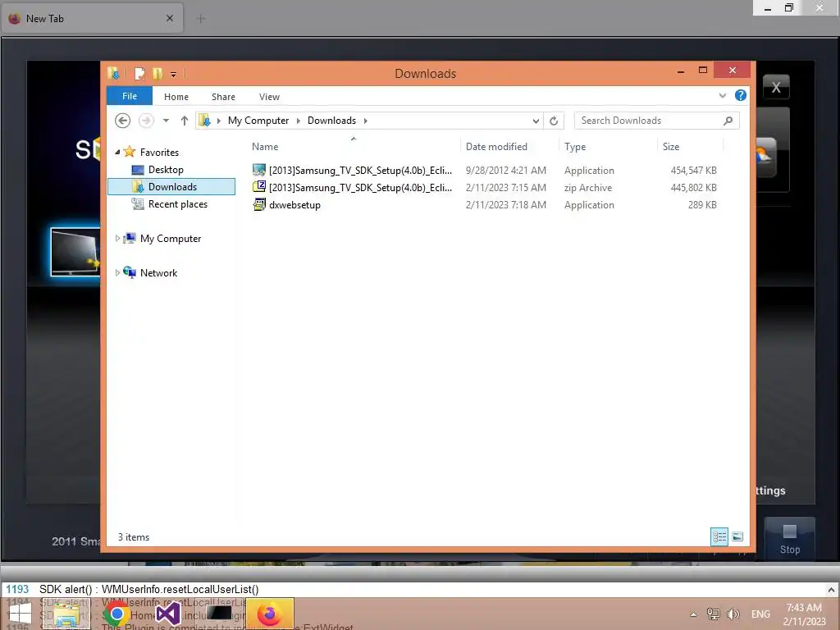Switch to the Home ribbon tab
Image resolution: width=840 pixels, height=630 pixels.
176,97
